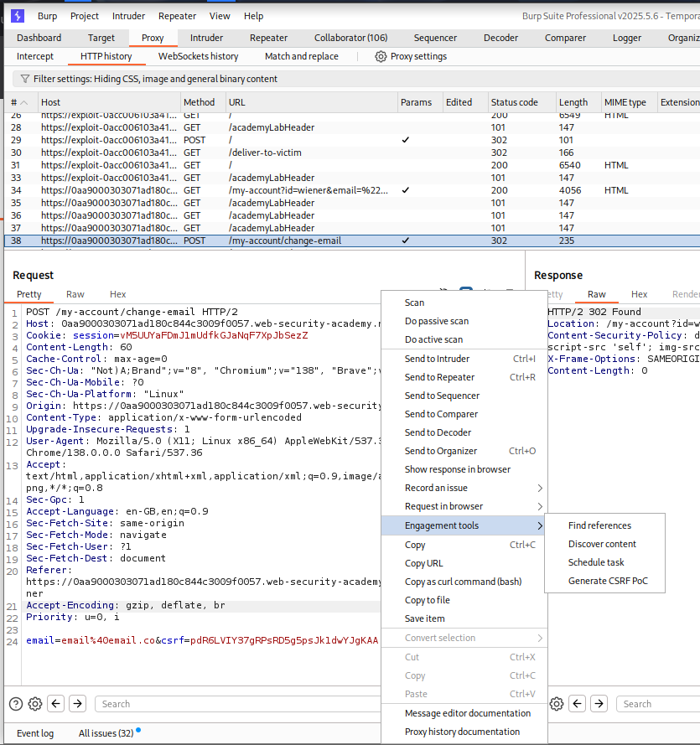700x745 pixels.
Task: Switch to the Collaborator (106) tab
Action: click(350, 38)
